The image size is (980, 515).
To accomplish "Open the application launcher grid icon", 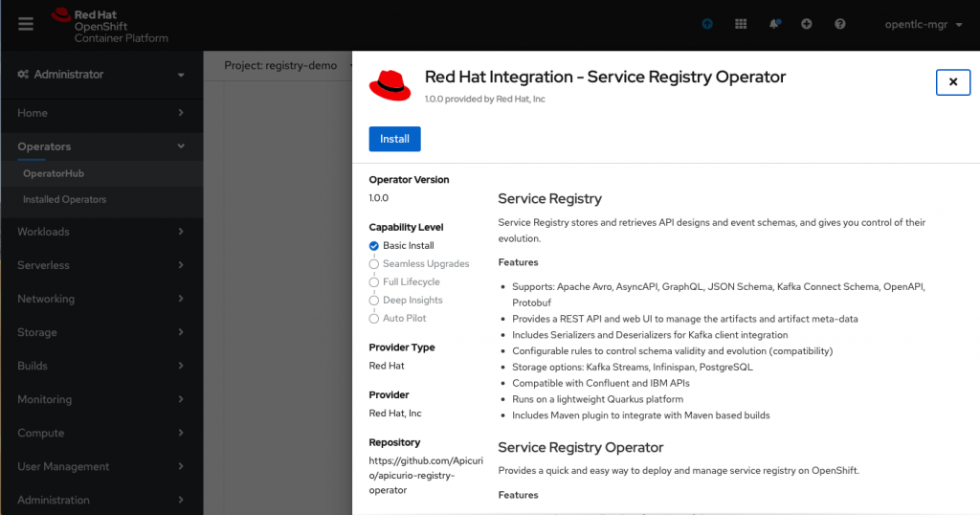I will [741, 24].
